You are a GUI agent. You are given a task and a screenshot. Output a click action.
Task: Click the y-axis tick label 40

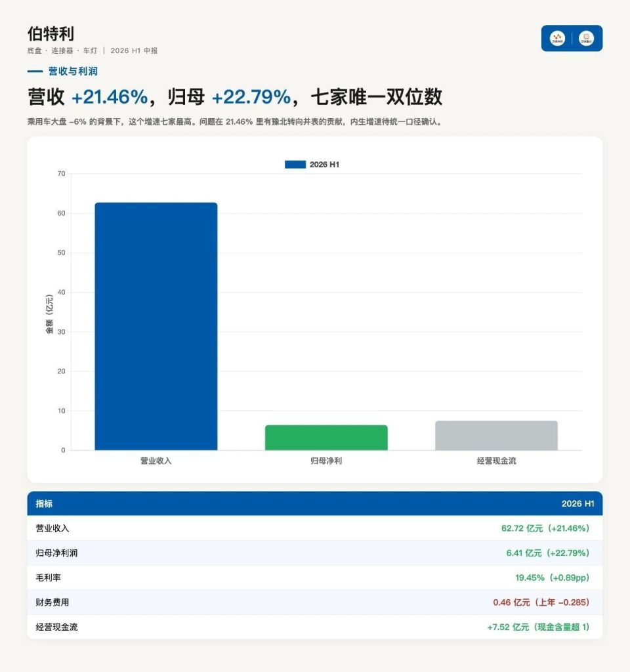click(61, 292)
